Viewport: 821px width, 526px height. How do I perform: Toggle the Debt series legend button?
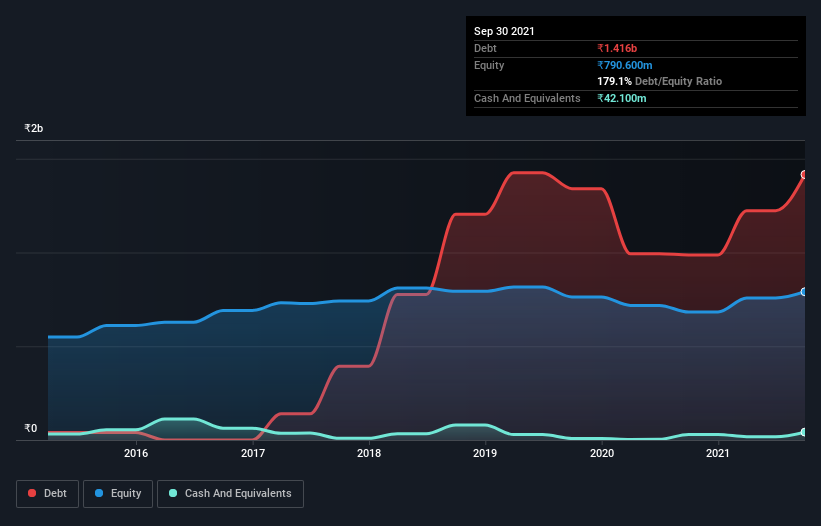pos(47,494)
